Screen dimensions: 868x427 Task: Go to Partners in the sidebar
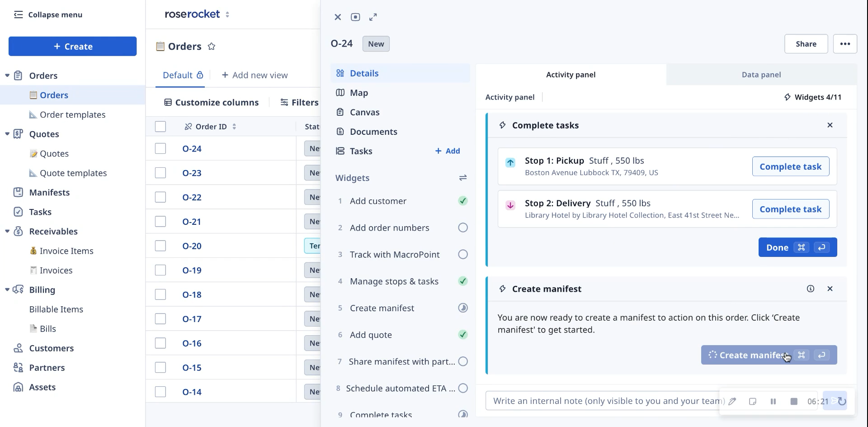coord(47,368)
